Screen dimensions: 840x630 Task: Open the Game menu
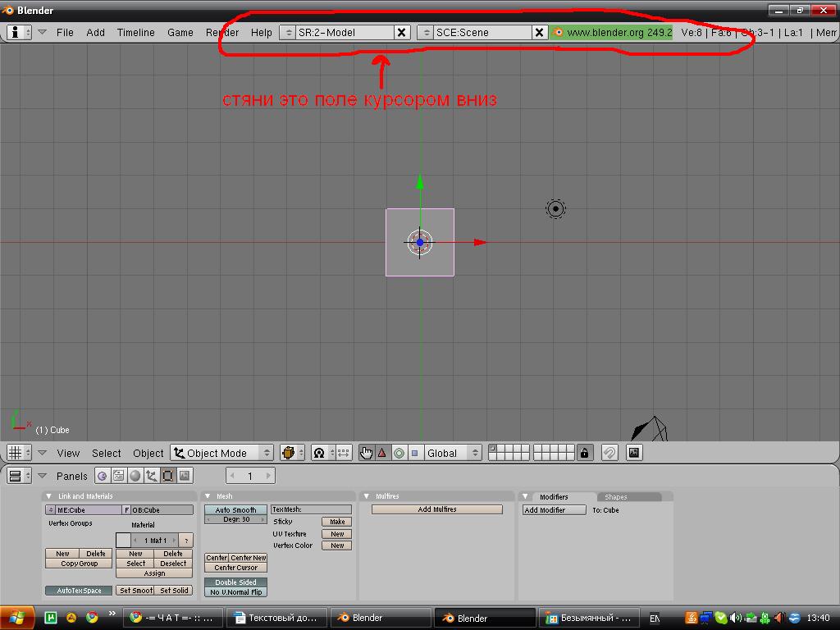pyautogui.click(x=180, y=33)
